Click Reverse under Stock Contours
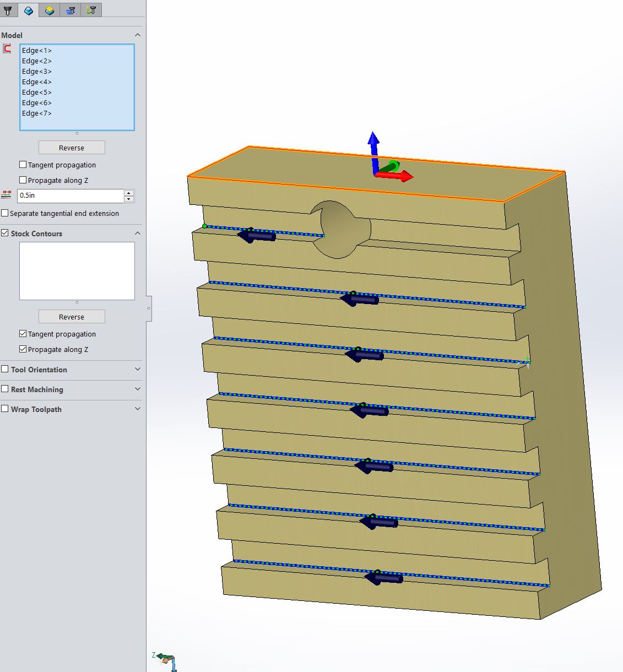Viewport: 623px width, 672px height. [72, 316]
